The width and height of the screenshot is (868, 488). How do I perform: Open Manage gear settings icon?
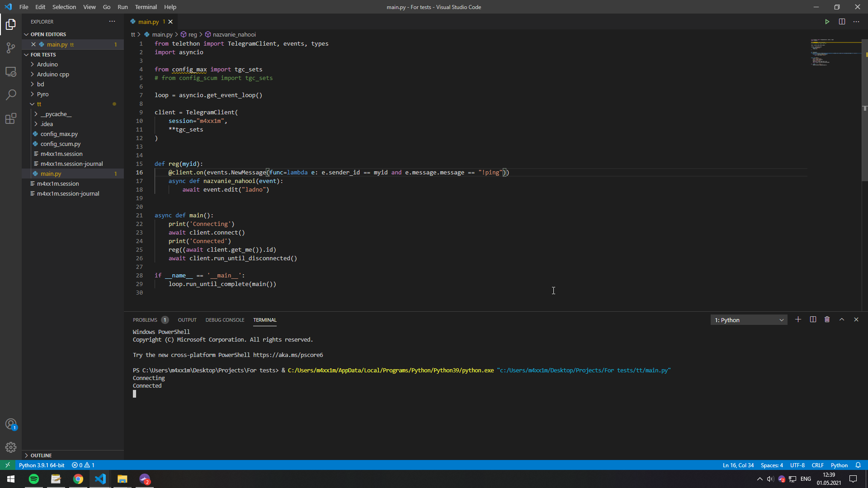point(11,447)
